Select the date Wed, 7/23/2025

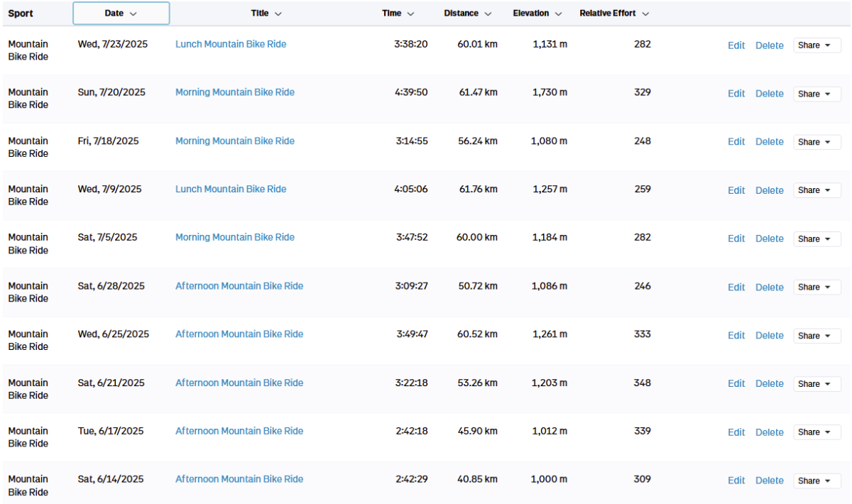click(x=113, y=44)
